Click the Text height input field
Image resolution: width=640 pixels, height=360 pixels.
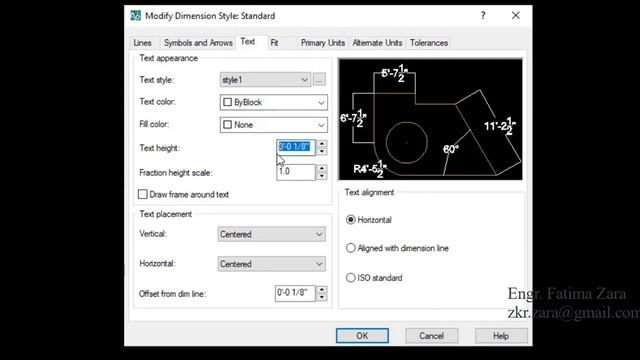point(296,147)
